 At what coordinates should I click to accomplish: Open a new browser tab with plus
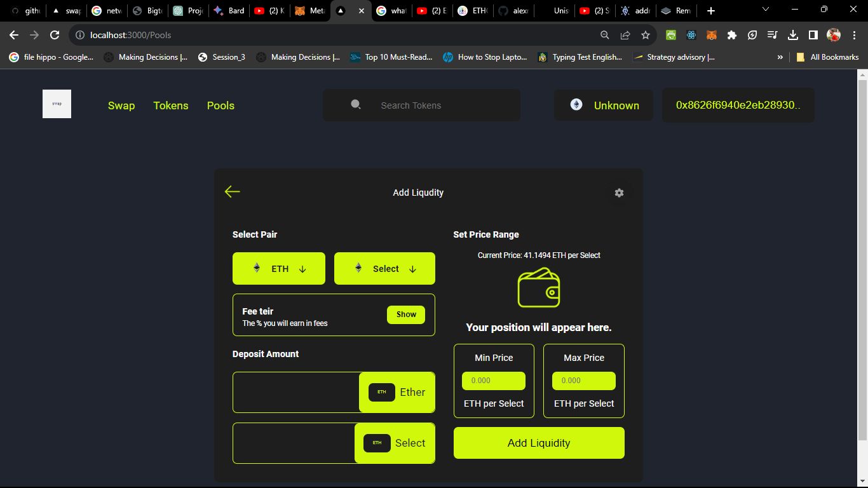[711, 11]
